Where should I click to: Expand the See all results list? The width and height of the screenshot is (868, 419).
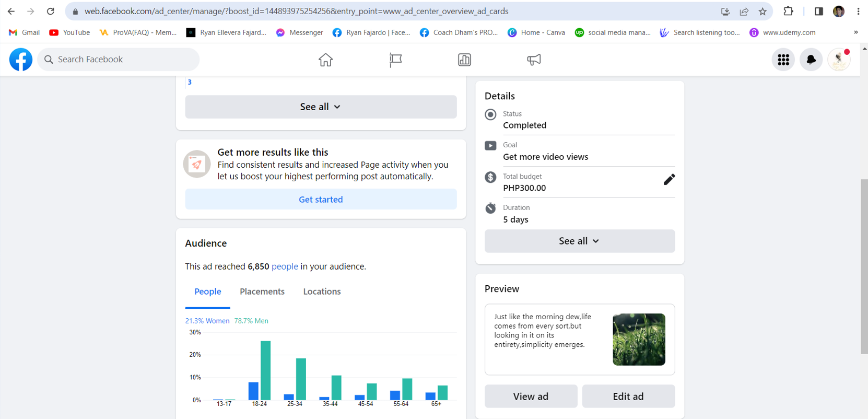point(321,107)
